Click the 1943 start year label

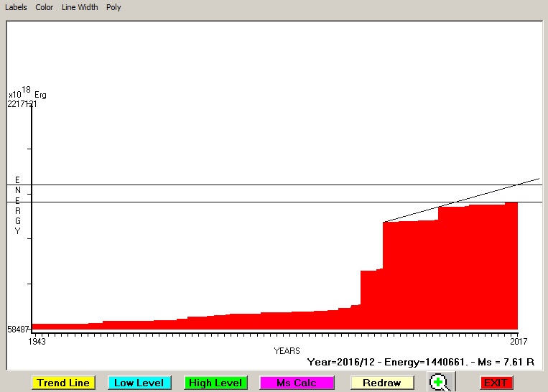tap(37, 342)
